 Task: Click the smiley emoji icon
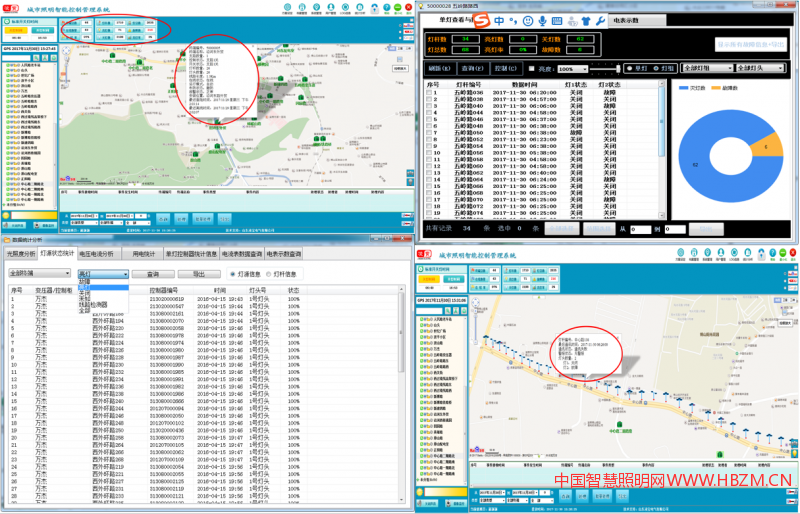click(x=529, y=19)
